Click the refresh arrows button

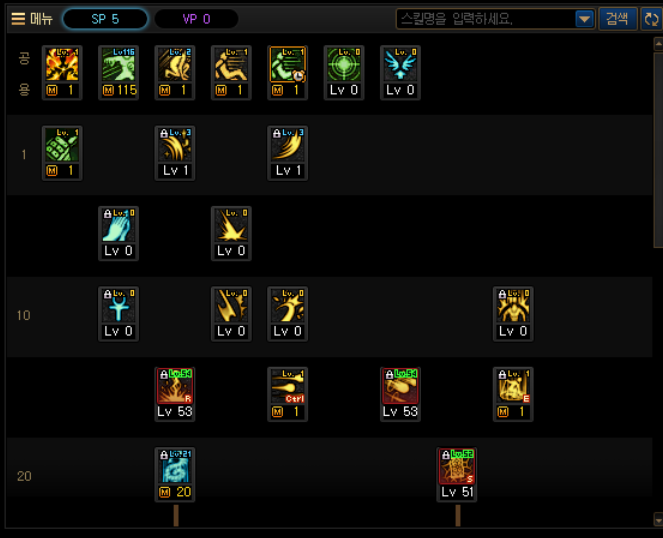[652, 19]
